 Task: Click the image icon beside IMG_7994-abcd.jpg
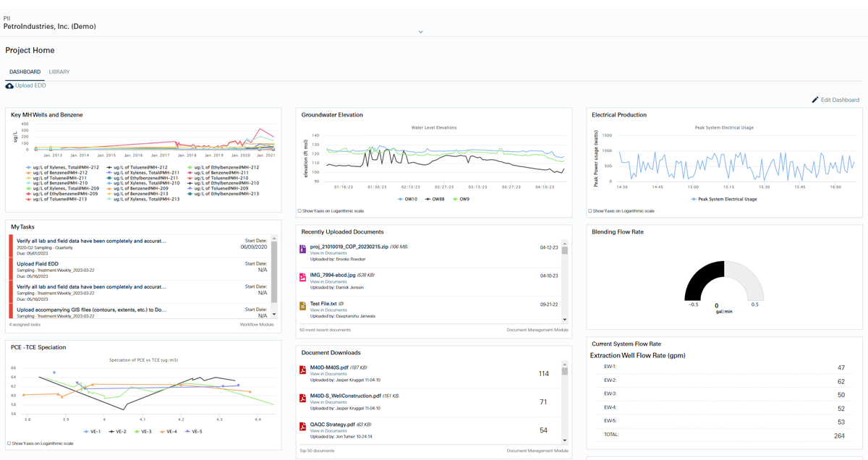click(303, 278)
